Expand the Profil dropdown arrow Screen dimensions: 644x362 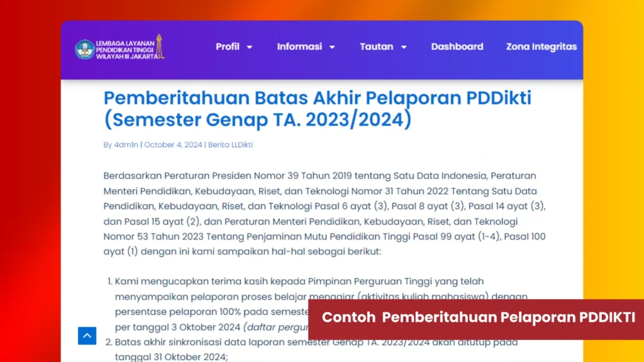(249, 47)
